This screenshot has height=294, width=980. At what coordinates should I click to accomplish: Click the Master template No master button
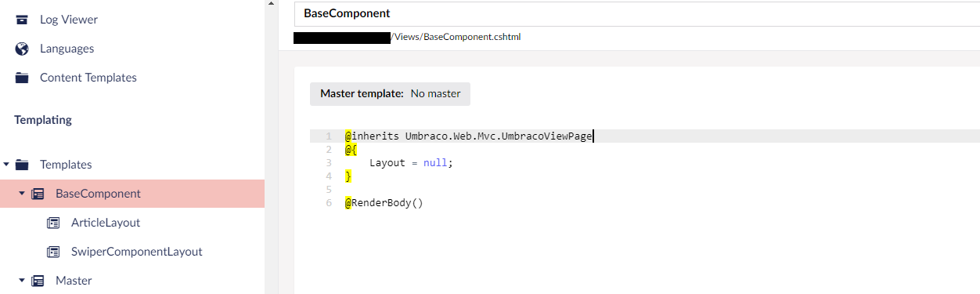[390, 93]
